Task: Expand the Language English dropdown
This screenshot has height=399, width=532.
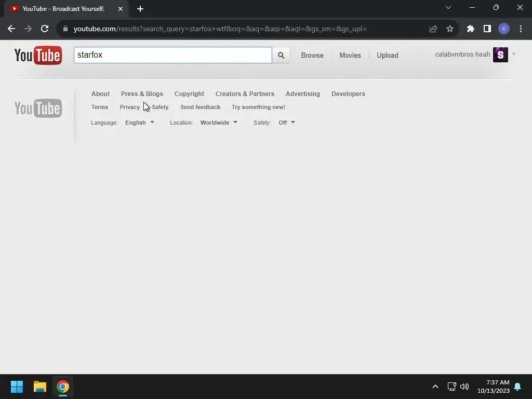Action: point(139,123)
